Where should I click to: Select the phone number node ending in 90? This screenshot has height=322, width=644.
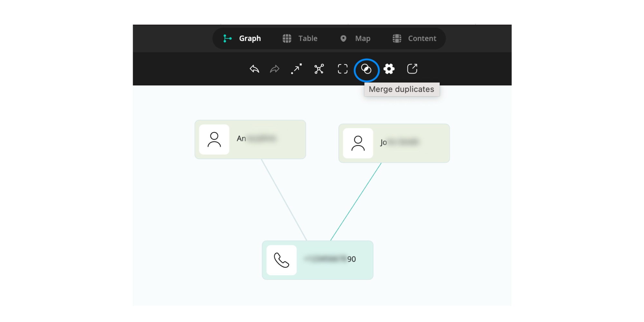point(317,260)
